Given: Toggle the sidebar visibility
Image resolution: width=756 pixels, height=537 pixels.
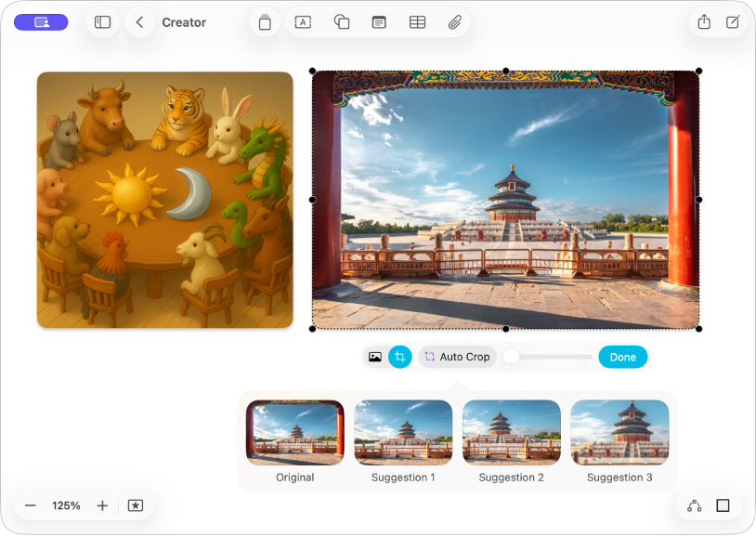Looking at the screenshot, I should [102, 22].
